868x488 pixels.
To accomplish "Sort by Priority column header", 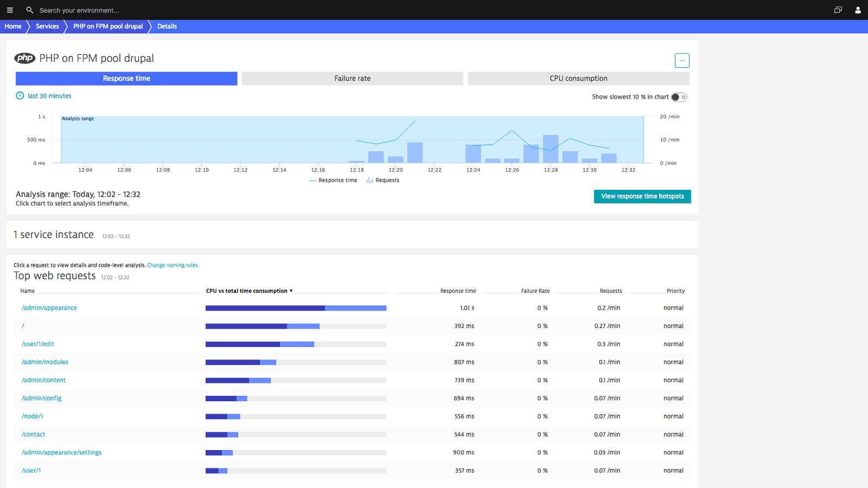I will [675, 291].
